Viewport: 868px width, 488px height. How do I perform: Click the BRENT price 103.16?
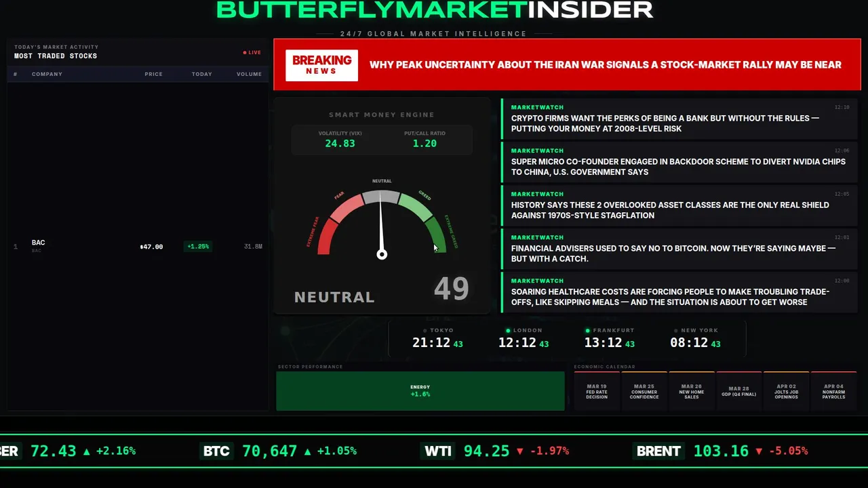[721, 451]
